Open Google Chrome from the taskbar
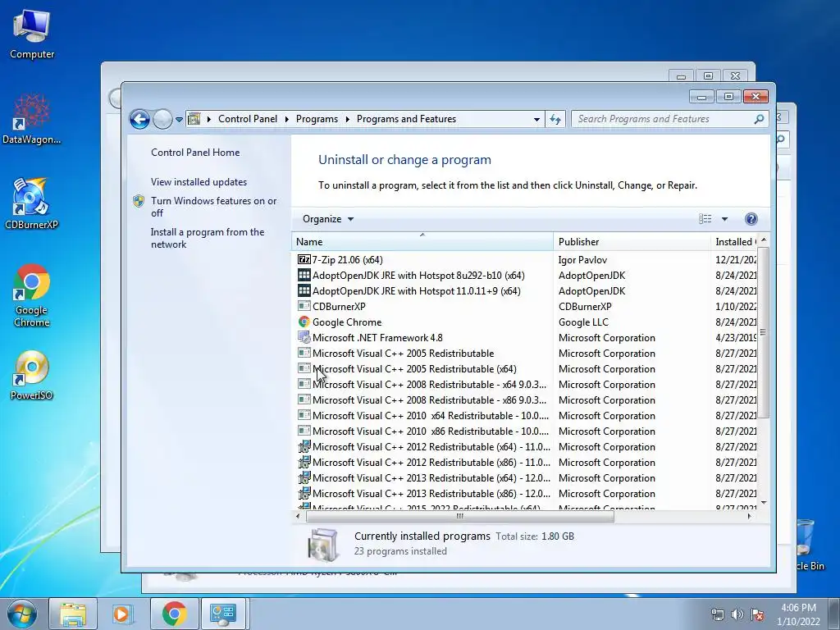 pos(174,614)
